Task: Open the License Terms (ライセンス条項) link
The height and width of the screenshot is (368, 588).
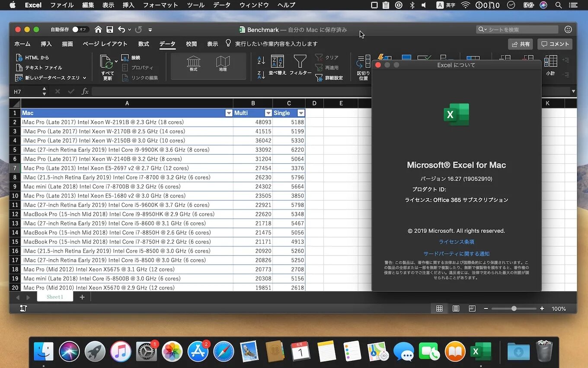Action: [x=457, y=242]
